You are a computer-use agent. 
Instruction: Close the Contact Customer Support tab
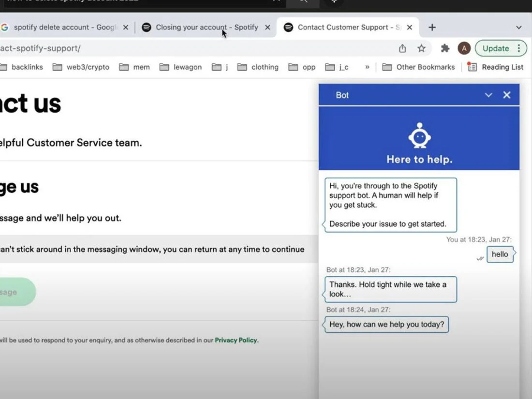pos(410,27)
